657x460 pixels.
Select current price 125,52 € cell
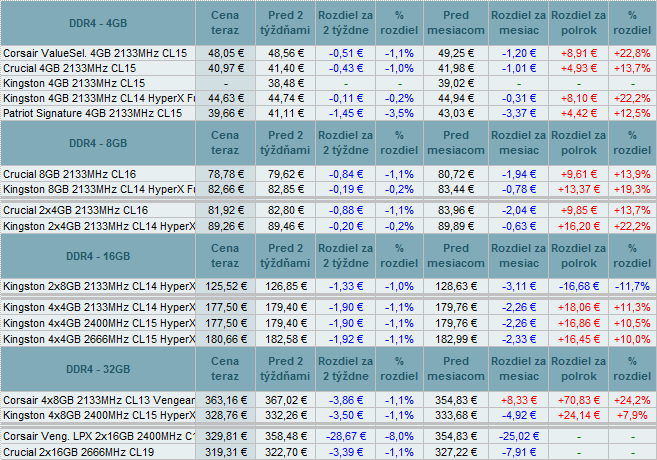coord(226,287)
